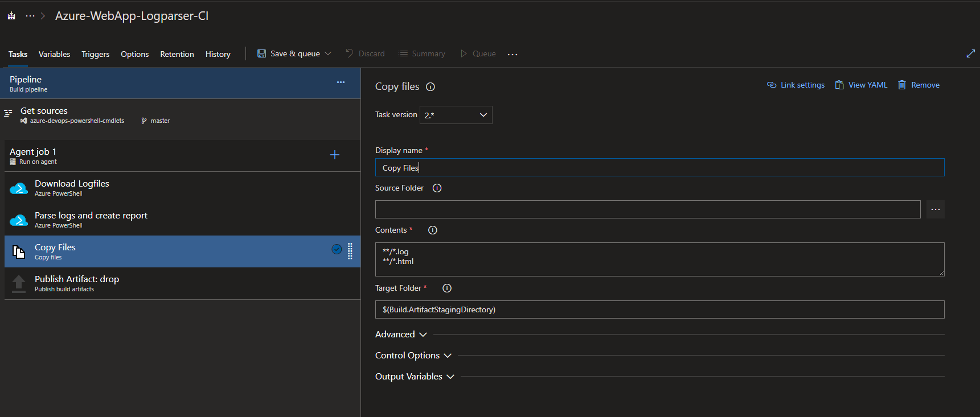Select the Download Logfiles task
The width and height of the screenshot is (980, 417).
coord(183,188)
